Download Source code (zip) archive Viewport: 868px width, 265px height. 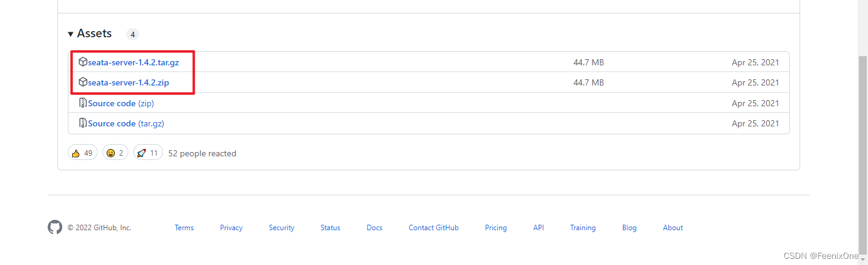click(121, 103)
